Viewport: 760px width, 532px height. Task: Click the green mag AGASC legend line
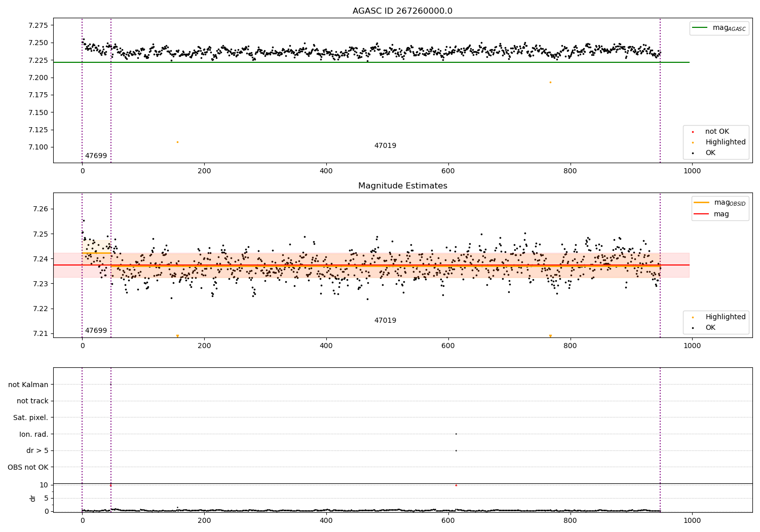click(x=700, y=28)
